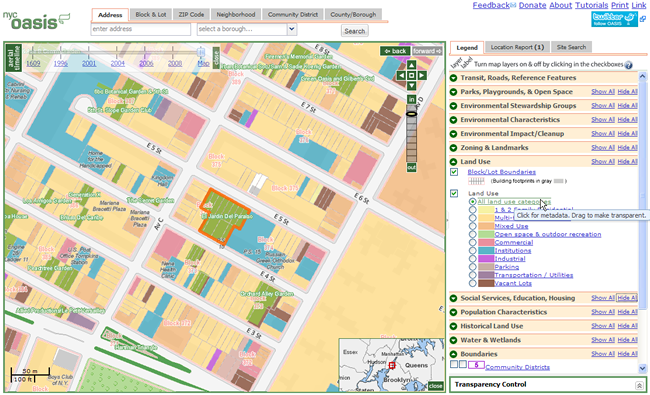Select 1996 on the aerial timeline
Image resolution: width=650 pixels, height=395 pixels.
pyautogui.click(x=61, y=63)
